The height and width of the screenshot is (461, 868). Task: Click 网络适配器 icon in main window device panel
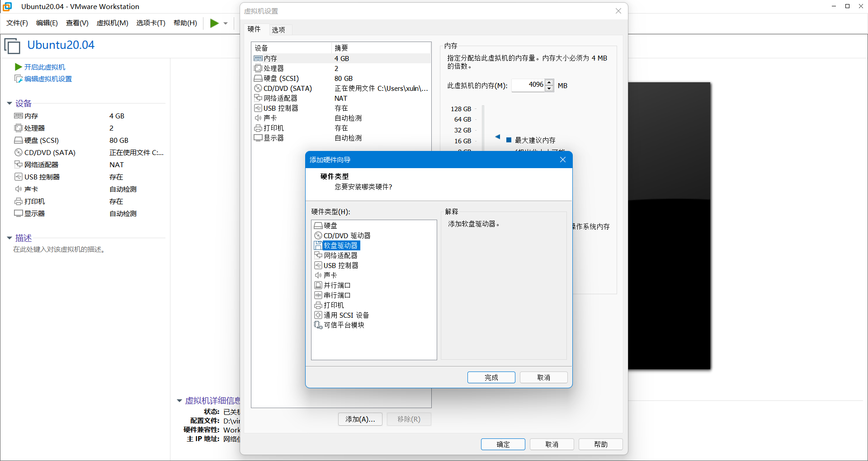pyautogui.click(x=19, y=165)
